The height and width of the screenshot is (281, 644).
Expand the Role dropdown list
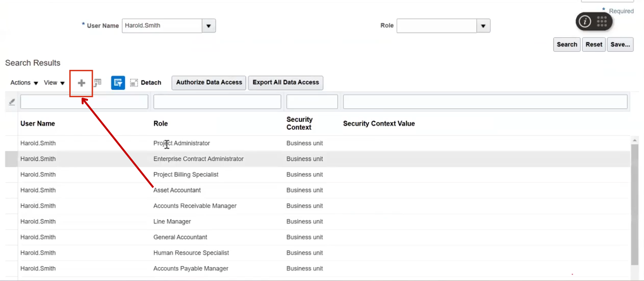click(x=482, y=25)
